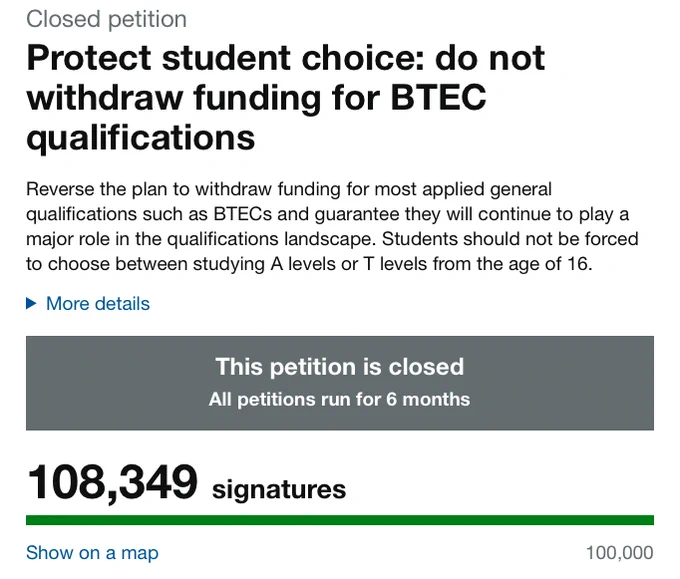Click the green signature progress bar
This screenshot has width=680, height=579.
click(x=340, y=520)
